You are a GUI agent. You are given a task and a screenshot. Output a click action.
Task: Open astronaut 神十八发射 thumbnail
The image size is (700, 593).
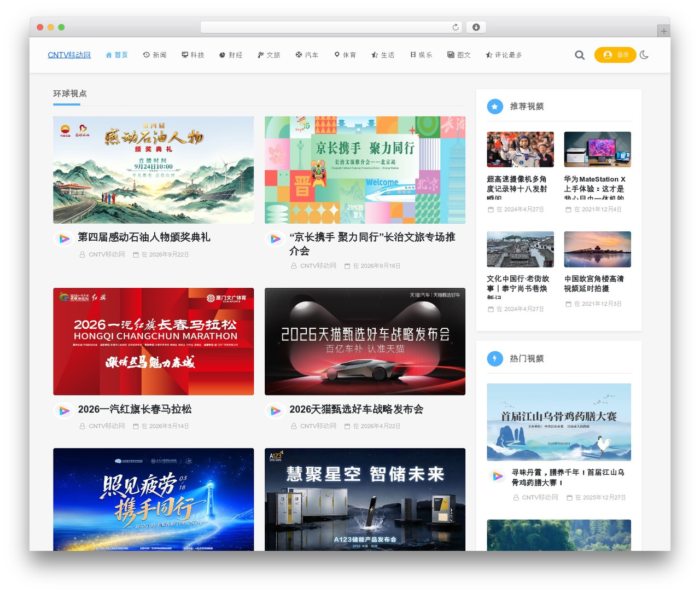tap(520, 149)
